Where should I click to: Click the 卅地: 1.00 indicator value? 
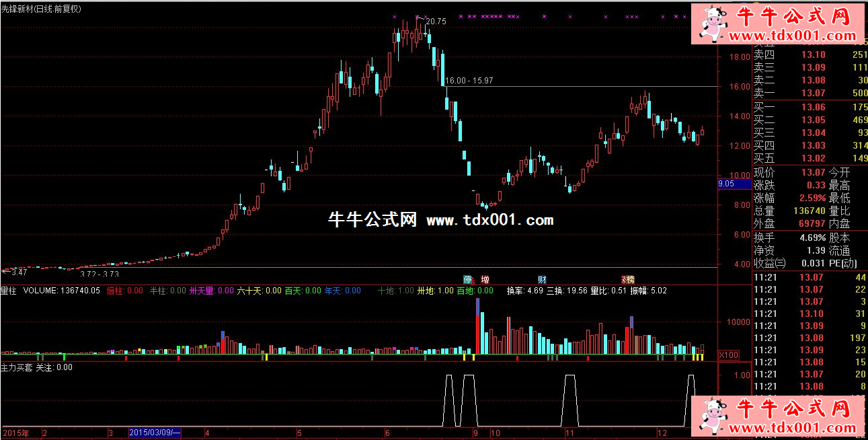[x=436, y=291]
